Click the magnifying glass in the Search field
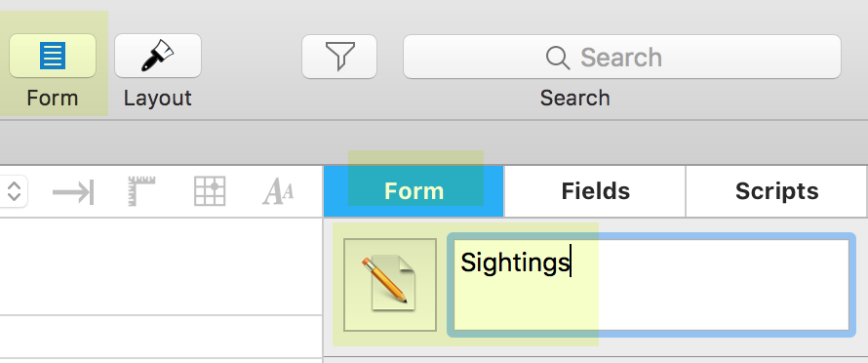Image resolution: width=868 pixels, height=363 pixels. (x=558, y=58)
